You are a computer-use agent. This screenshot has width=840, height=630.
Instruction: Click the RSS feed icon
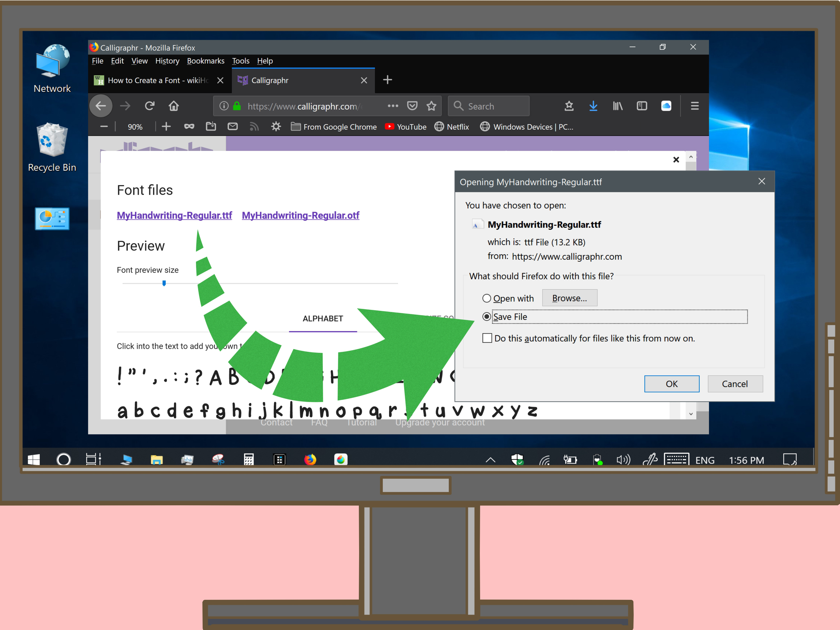(254, 127)
